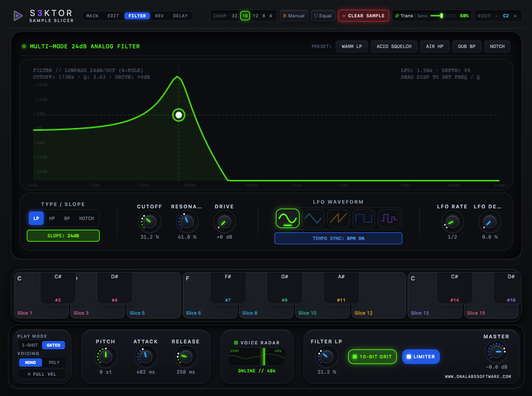Click the LFO Rate knob
The image size is (532, 396).
453,222
